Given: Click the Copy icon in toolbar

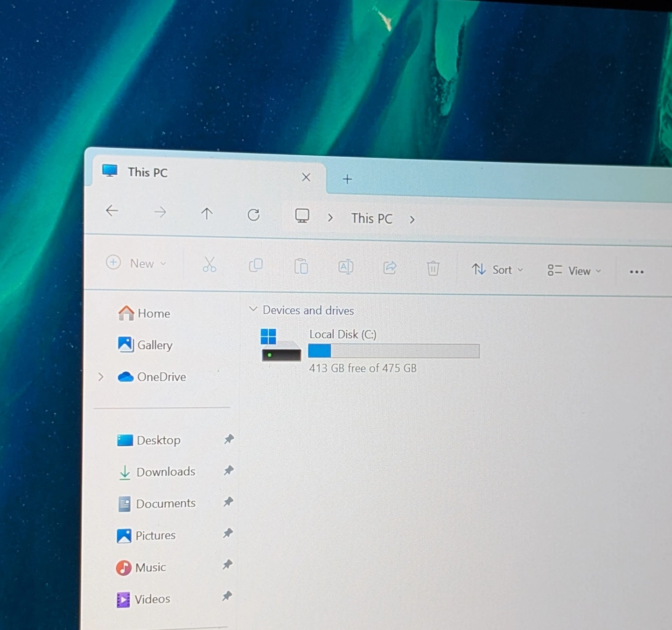Looking at the screenshot, I should (x=256, y=265).
